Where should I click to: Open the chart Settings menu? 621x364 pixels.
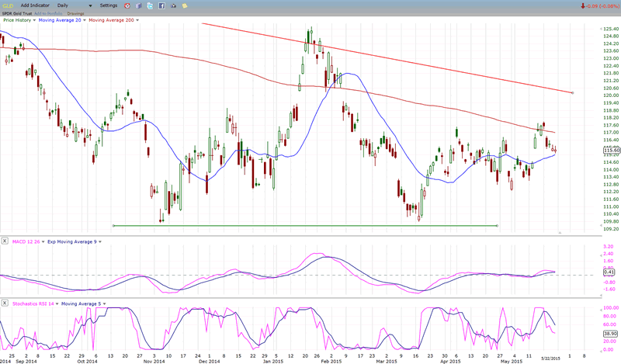click(109, 5)
